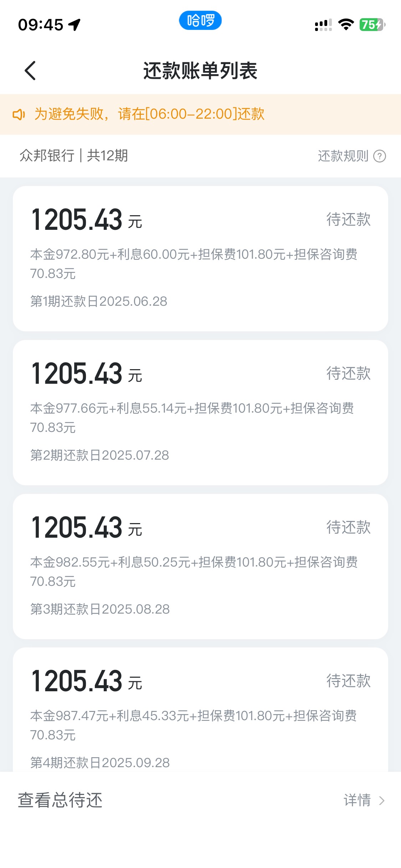This screenshot has width=401, height=868.
Task: Tap the question mark help icon
Action: [x=380, y=156]
